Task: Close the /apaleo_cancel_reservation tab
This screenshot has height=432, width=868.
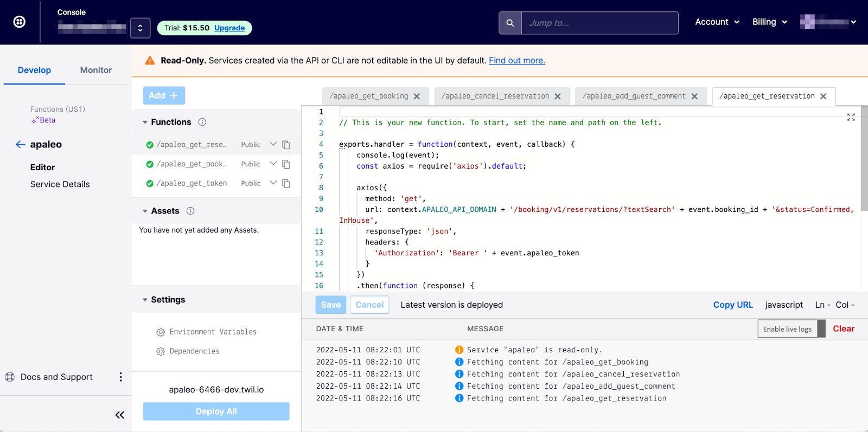Action: click(x=558, y=96)
